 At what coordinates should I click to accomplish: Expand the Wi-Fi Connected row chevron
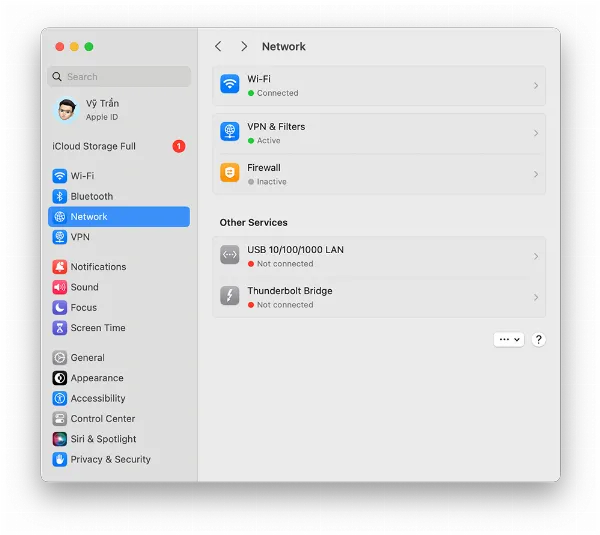(536, 85)
